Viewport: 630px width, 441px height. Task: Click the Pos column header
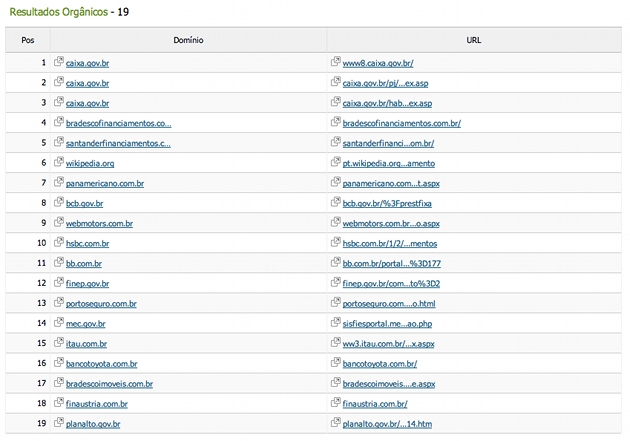(x=28, y=40)
